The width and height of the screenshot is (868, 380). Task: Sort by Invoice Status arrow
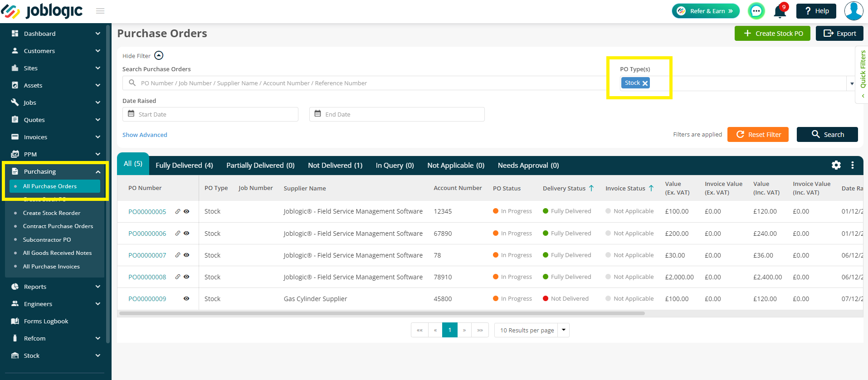[651, 188]
